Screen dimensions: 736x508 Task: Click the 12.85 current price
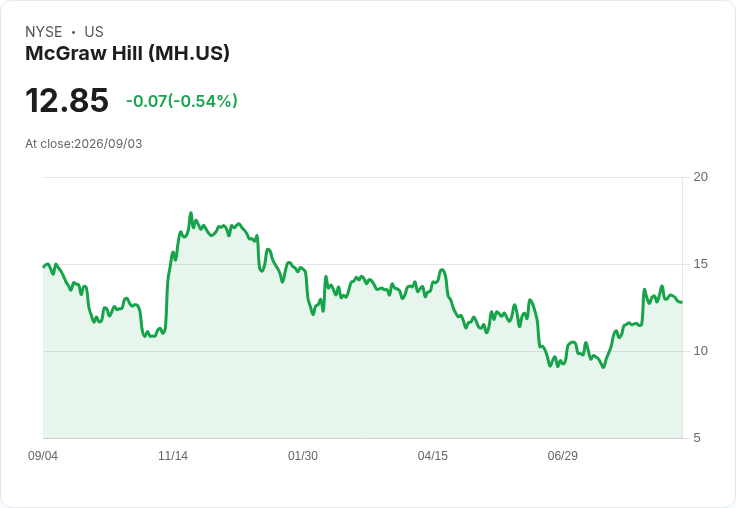pyautogui.click(x=67, y=100)
